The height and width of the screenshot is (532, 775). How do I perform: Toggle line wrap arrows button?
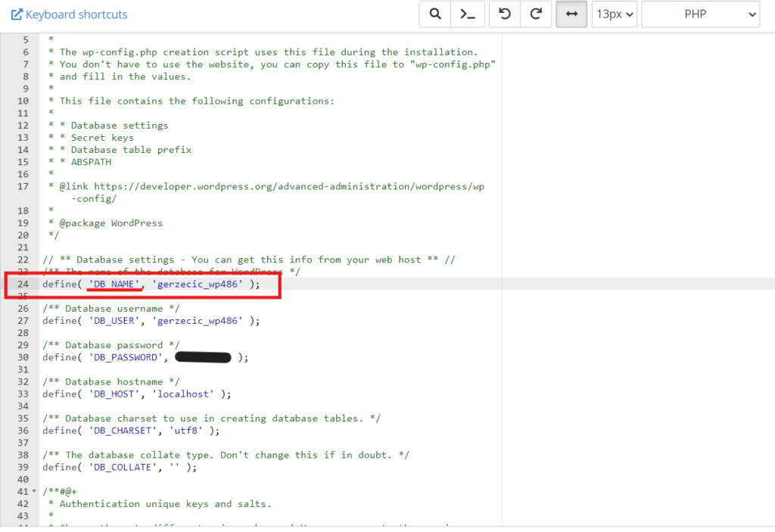(x=571, y=14)
